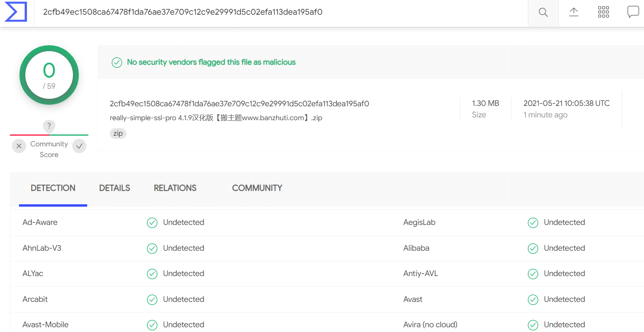Click the ALYac undetected check icon
The height and width of the screenshot is (332, 644).
152,274
